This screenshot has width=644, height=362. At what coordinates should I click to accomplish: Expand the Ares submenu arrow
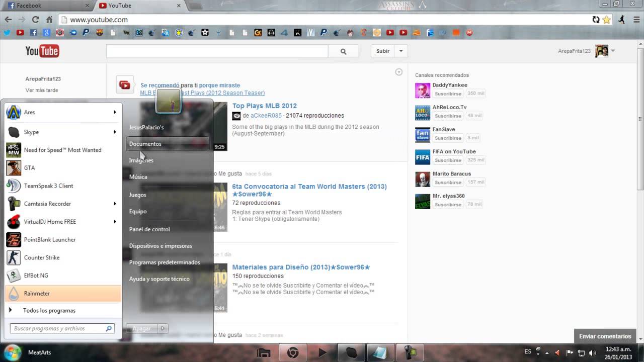click(115, 112)
